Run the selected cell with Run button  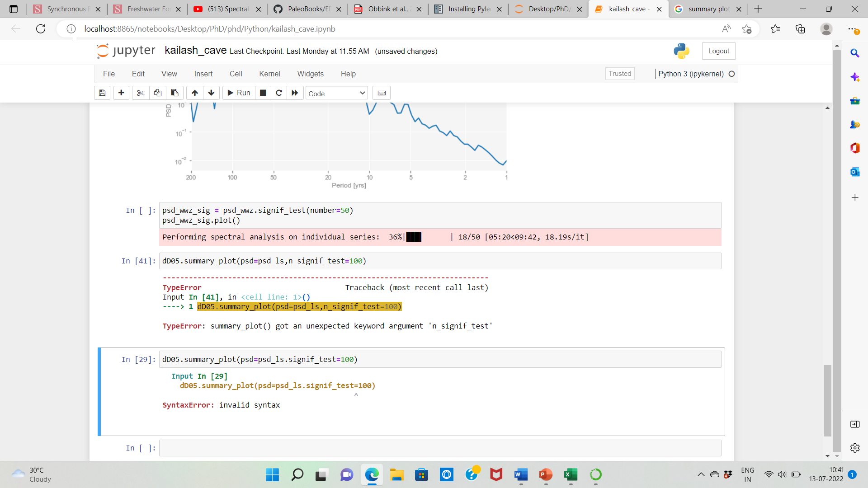238,93
